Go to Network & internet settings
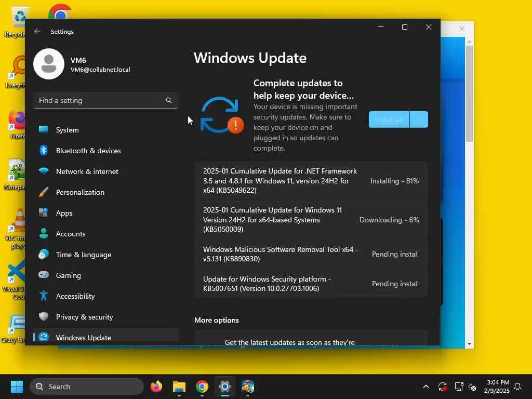This screenshot has width=532, height=399. point(106,171)
